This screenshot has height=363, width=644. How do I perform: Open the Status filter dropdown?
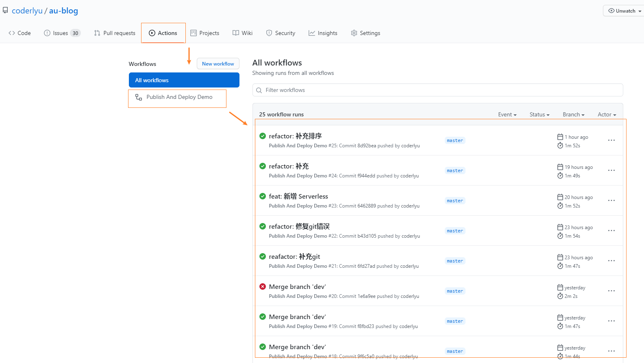pos(540,115)
